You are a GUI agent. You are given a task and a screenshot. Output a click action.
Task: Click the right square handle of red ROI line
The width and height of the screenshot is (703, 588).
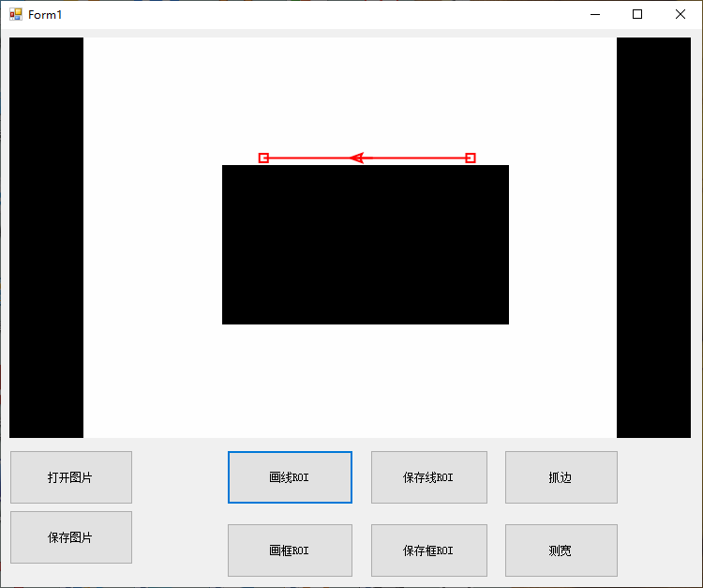click(x=471, y=158)
